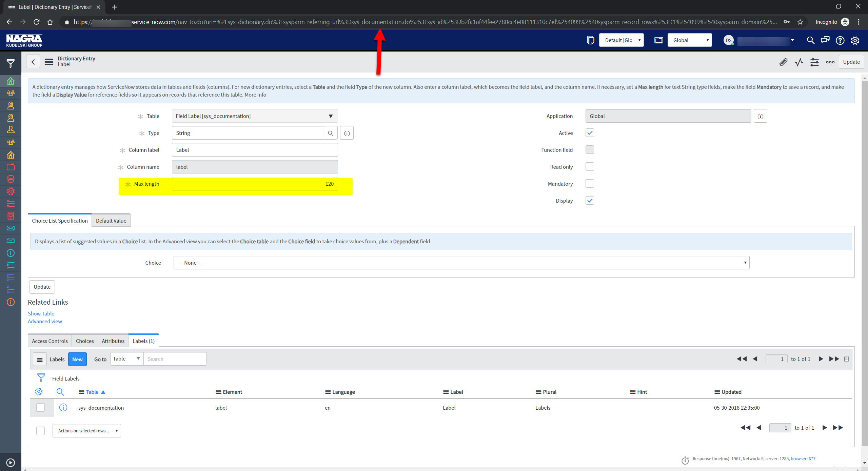This screenshot has height=471, width=868.
Task: Click the update set picker icon
Action: point(590,40)
